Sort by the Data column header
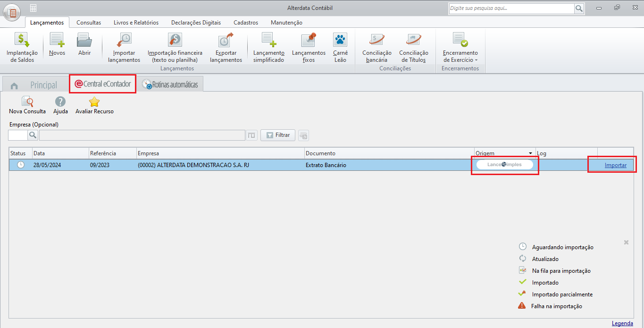 click(60, 153)
